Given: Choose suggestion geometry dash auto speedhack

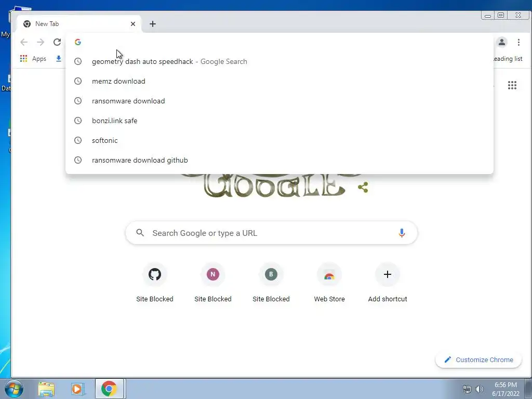Looking at the screenshot, I should 280,61.
